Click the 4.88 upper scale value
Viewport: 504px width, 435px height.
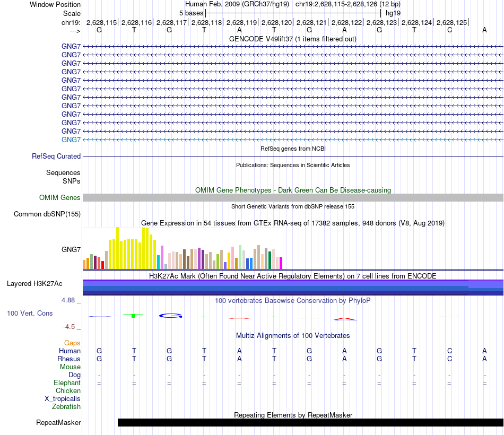click(68, 300)
